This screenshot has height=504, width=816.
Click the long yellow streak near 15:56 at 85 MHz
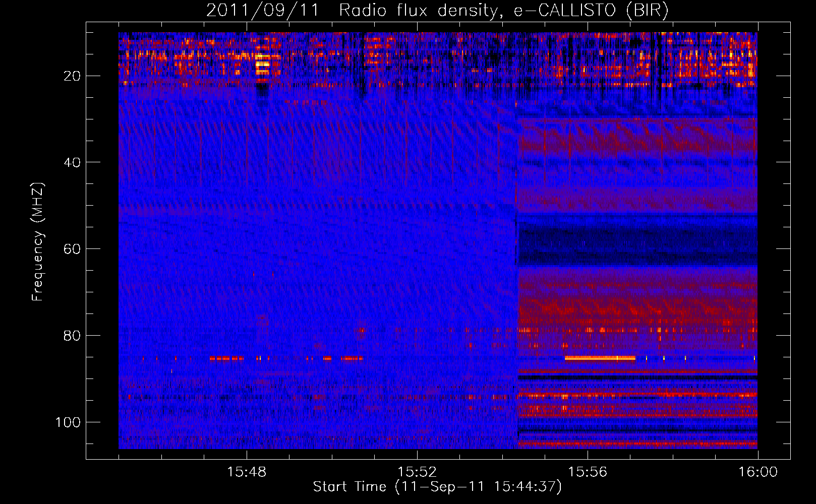pyautogui.click(x=600, y=358)
